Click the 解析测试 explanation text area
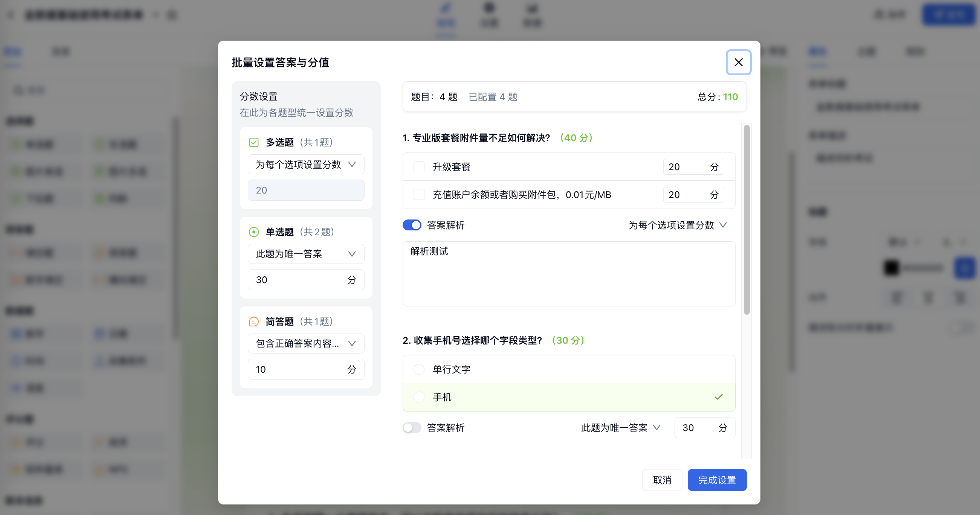The image size is (980, 515). click(569, 273)
